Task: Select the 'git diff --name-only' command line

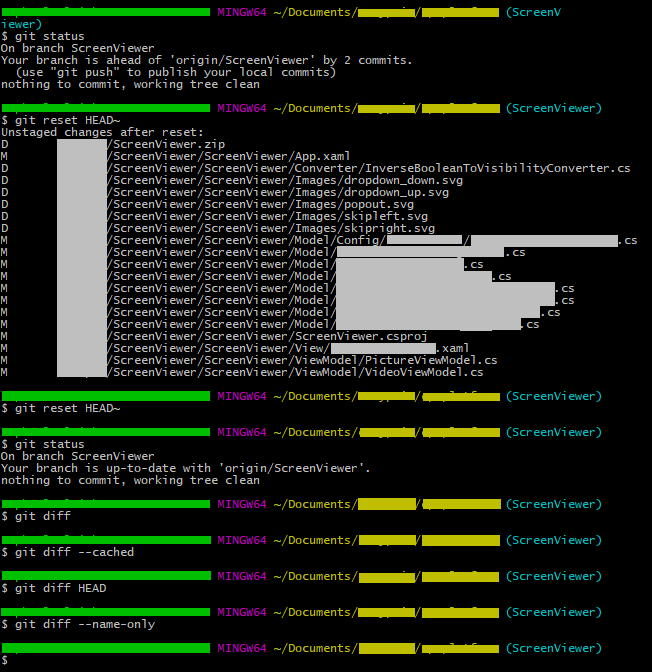Action: tap(78, 624)
